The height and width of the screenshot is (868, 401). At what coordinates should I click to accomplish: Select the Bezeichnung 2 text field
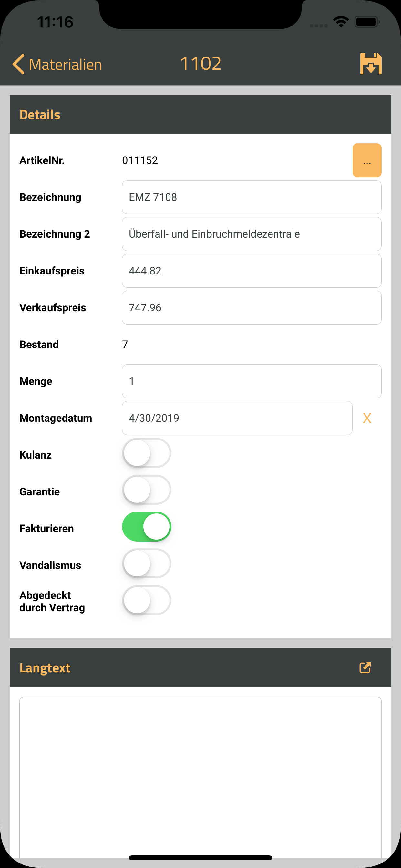point(252,234)
